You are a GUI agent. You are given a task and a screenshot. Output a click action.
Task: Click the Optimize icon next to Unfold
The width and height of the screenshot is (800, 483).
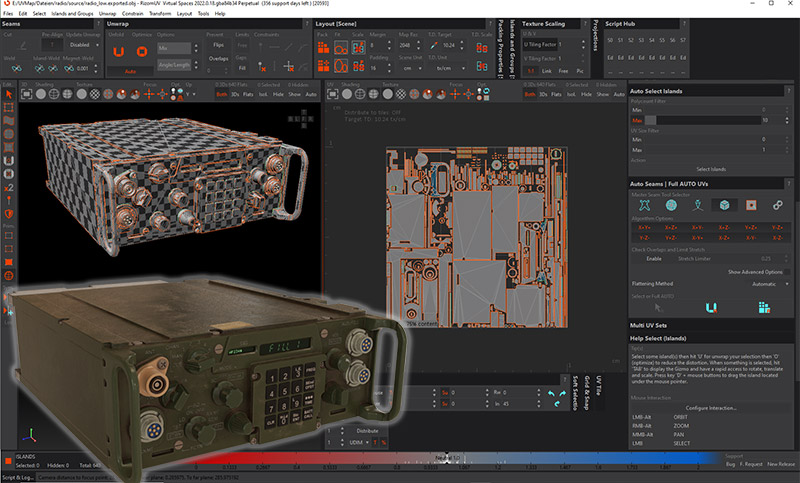coord(141,51)
